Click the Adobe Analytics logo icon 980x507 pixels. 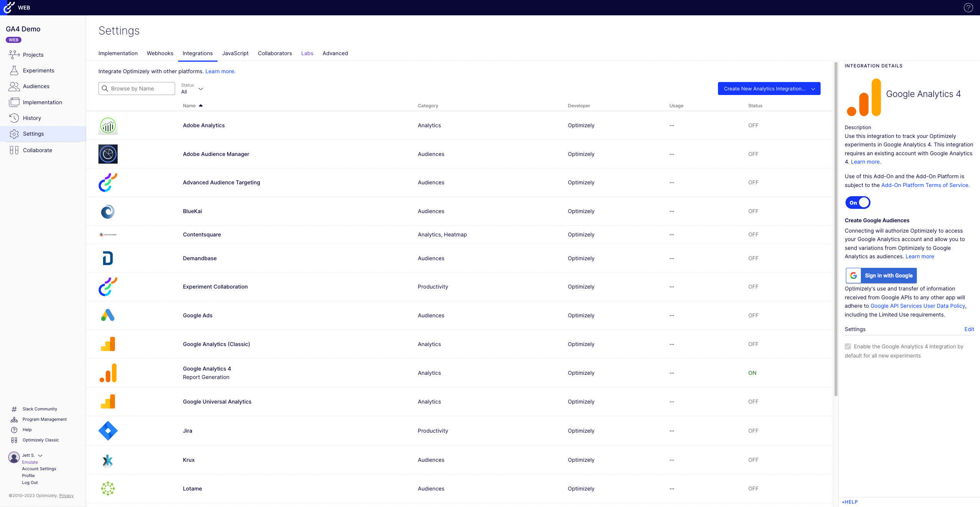(x=108, y=126)
